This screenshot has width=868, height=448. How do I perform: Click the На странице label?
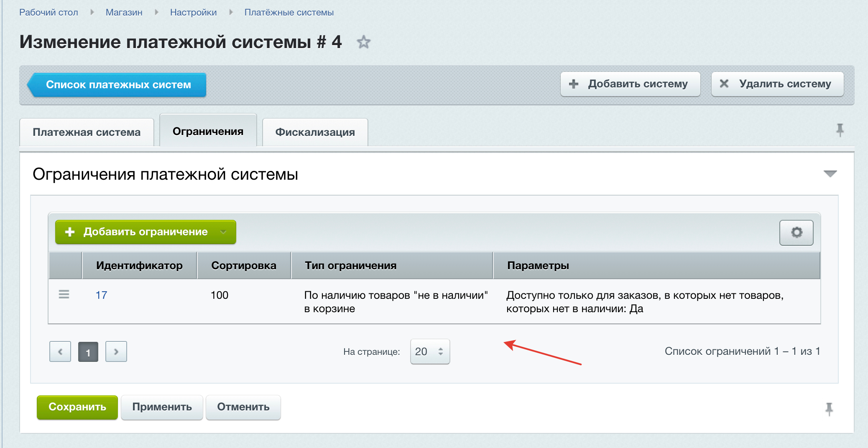[x=371, y=351]
